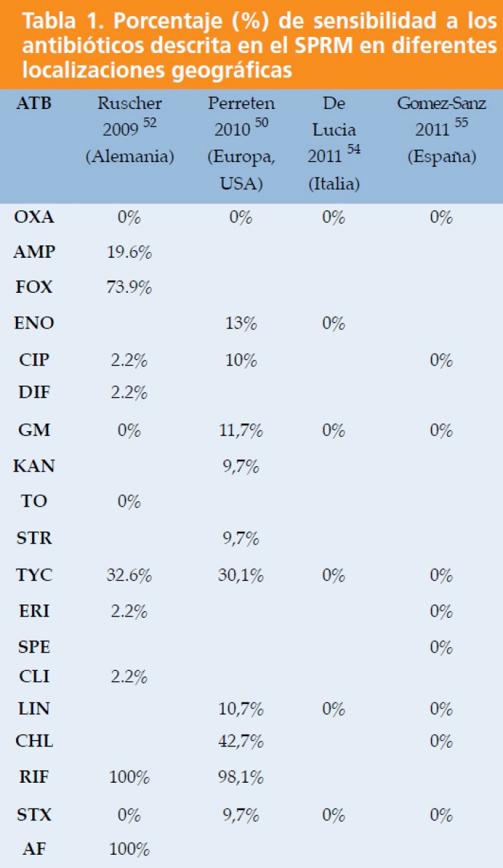Screen dimensions: 503x868
Task: Click the 100% value in AF row
Action: pos(129,850)
